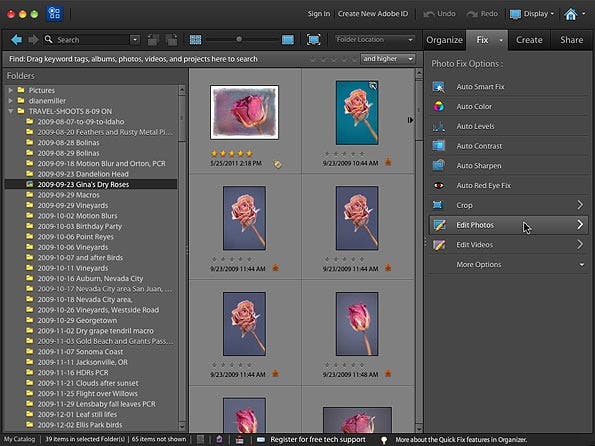Click the keyword tag icon on first photo
This screenshot has height=446, width=595.
(x=278, y=164)
